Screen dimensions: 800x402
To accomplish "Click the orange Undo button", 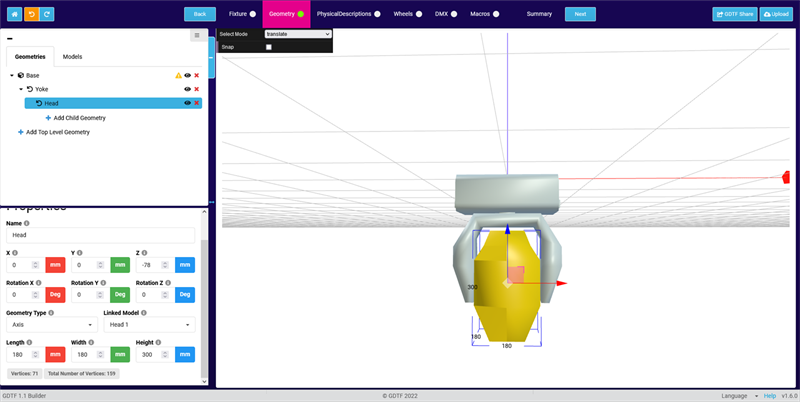I will pyautogui.click(x=31, y=14).
